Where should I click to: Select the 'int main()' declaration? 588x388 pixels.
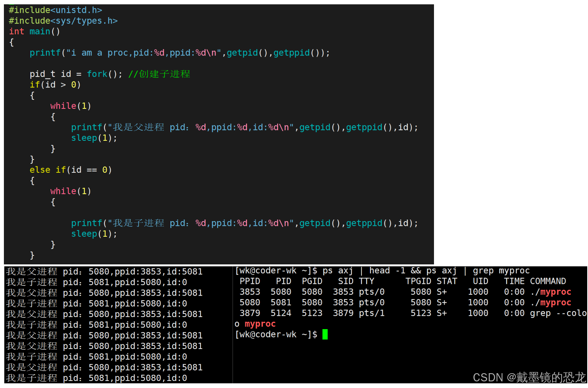coord(35,31)
